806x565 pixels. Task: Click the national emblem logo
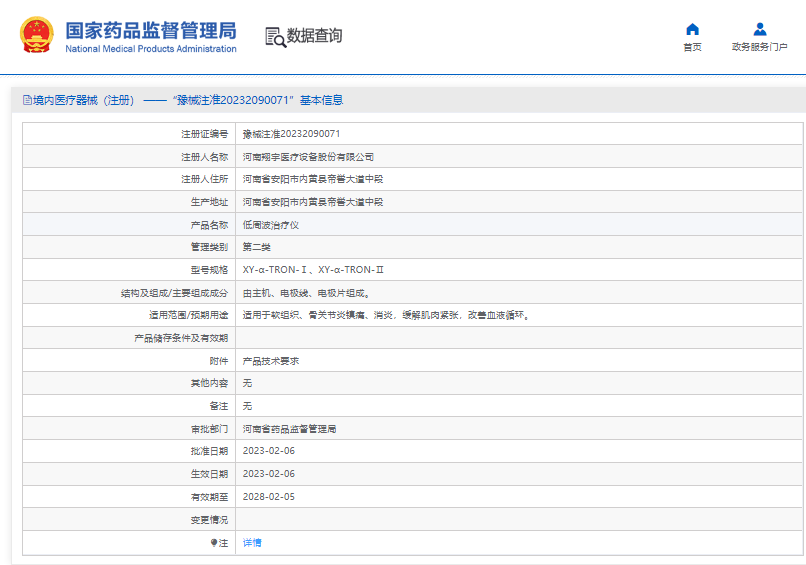click(36, 35)
